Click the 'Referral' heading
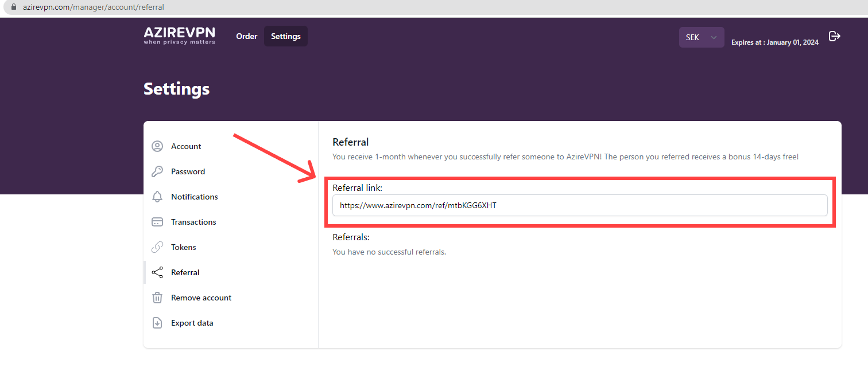This screenshot has height=379, width=868. point(351,142)
